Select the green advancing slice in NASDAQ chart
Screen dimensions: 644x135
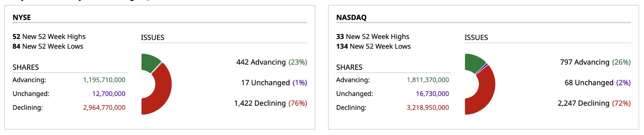[x=474, y=62]
